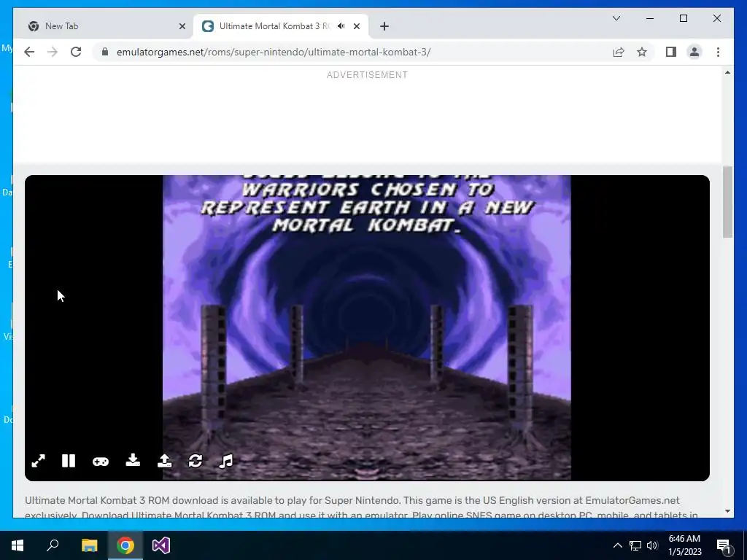Image resolution: width=747 pixels, height=560 pixels.
Task: Minimize the Chrome window
Action: 650,18
